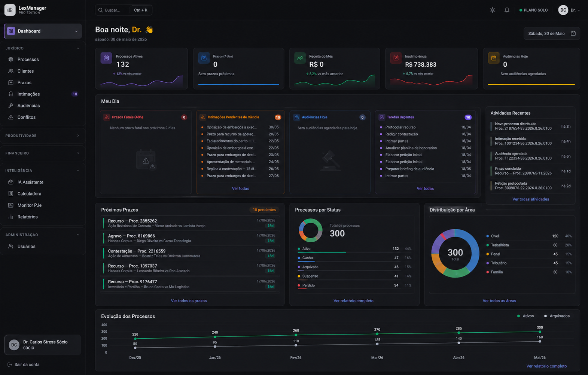Click the Audiências gavel icon in sidebar
The image size is (588, 375).
click(11, 106)
